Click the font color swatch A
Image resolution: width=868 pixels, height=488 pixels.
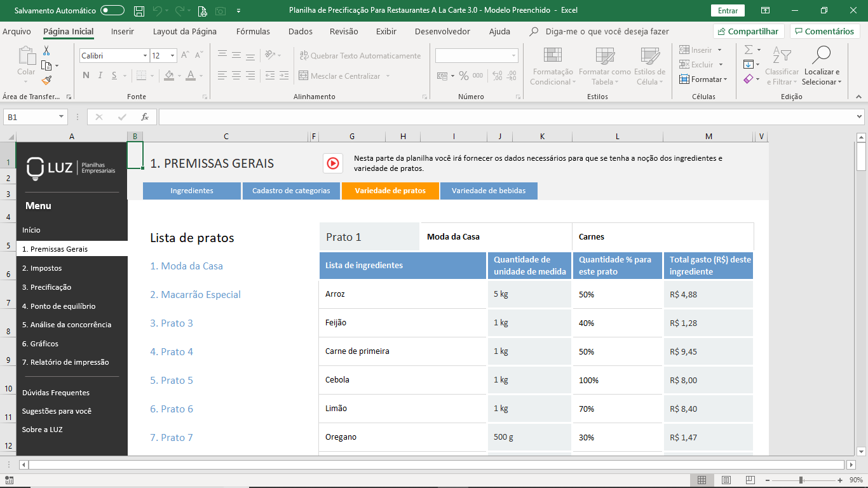[x=191, y=76]
